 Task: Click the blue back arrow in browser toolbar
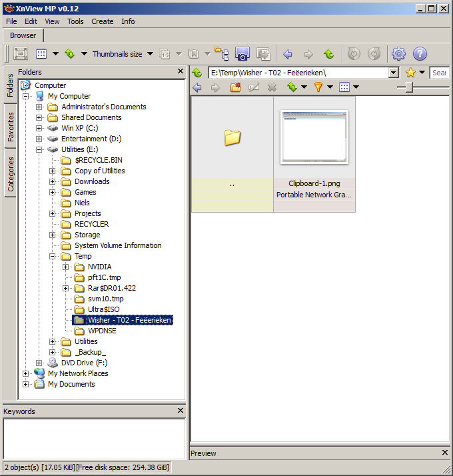[x=197, y=87]
